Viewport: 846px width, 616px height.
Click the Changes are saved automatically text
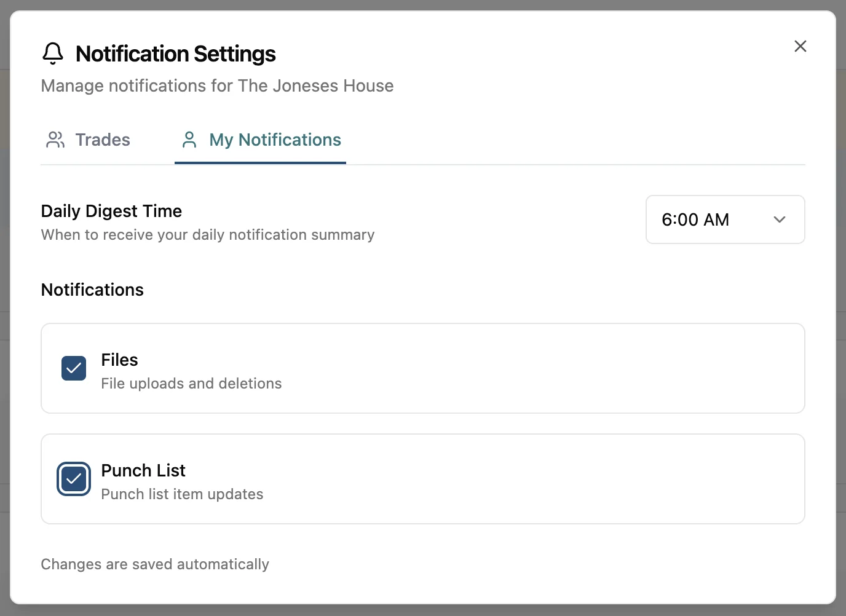coord(154,564)
